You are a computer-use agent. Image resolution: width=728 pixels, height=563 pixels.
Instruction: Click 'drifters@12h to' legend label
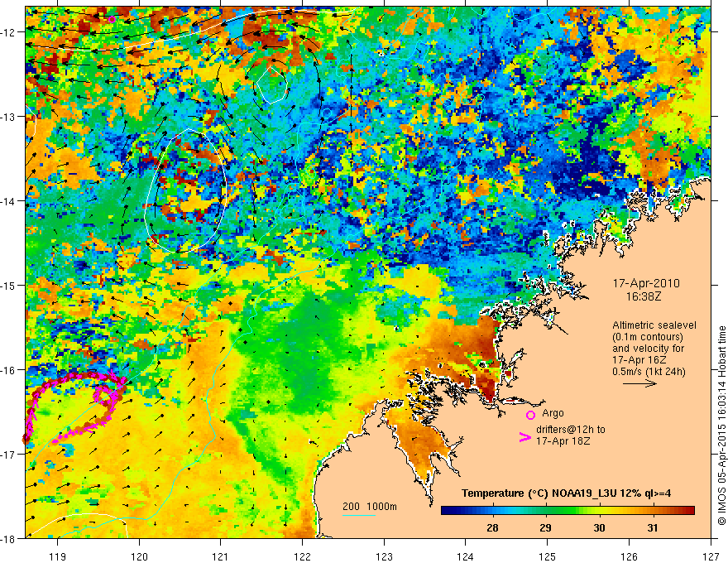(x=571, y=430)
